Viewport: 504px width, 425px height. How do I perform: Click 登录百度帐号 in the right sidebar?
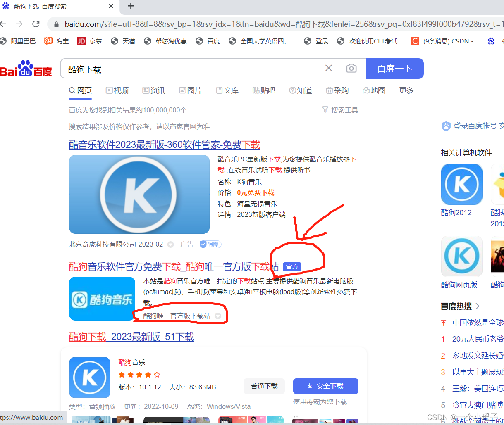point(475,126)
